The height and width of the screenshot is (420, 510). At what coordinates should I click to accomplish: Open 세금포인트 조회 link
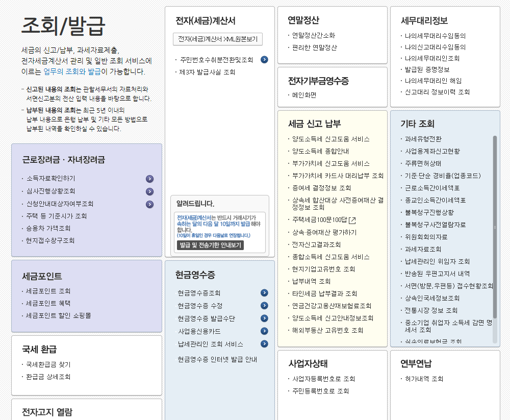click(x=48, y=291)
